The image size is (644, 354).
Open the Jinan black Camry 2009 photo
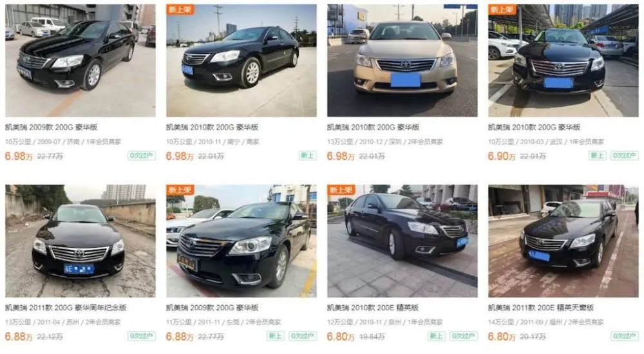click(x=80, y=61)
